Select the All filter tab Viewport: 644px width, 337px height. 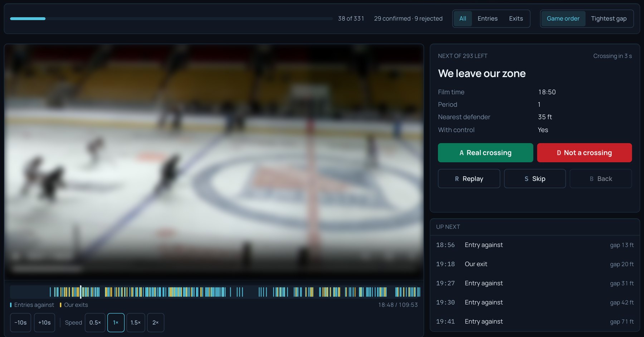(463, 19)
